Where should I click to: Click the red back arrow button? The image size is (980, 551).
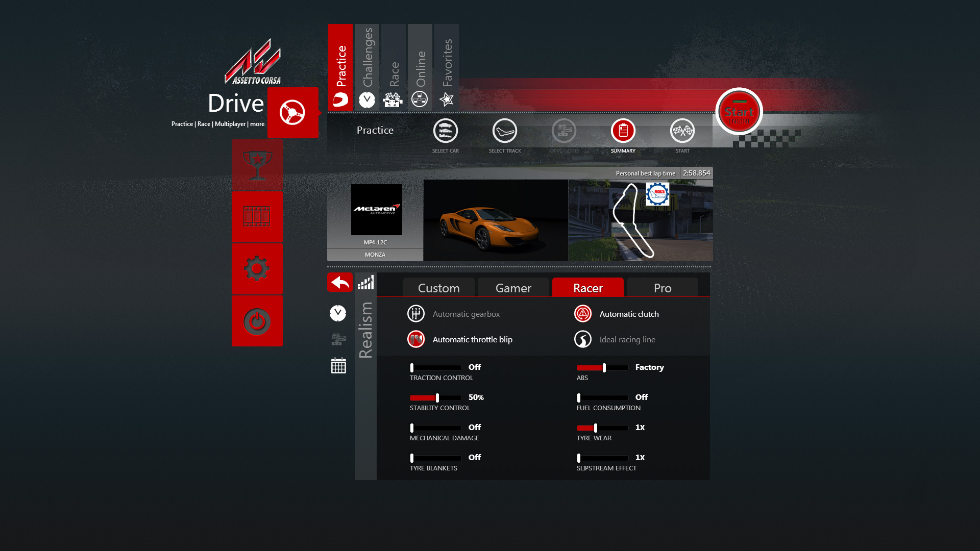340,282
